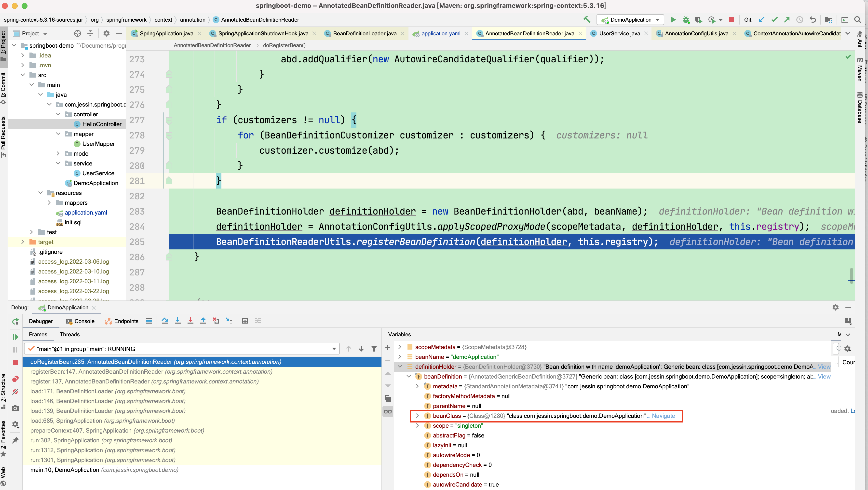Open the application.yaml editor tab
This screenshot has height=490, width=868.
(x=441, y=33)
